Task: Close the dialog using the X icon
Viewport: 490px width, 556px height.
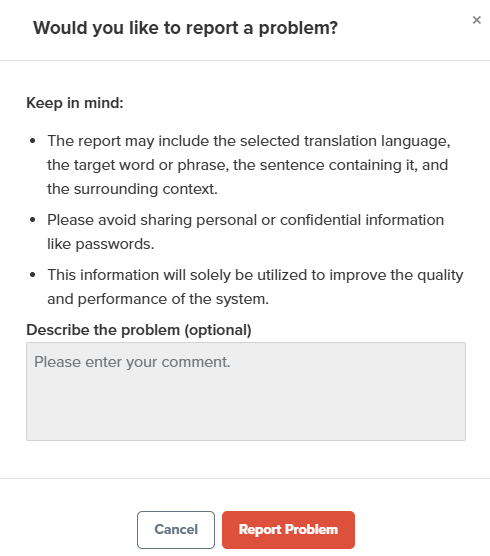Action: coord(477,20)
